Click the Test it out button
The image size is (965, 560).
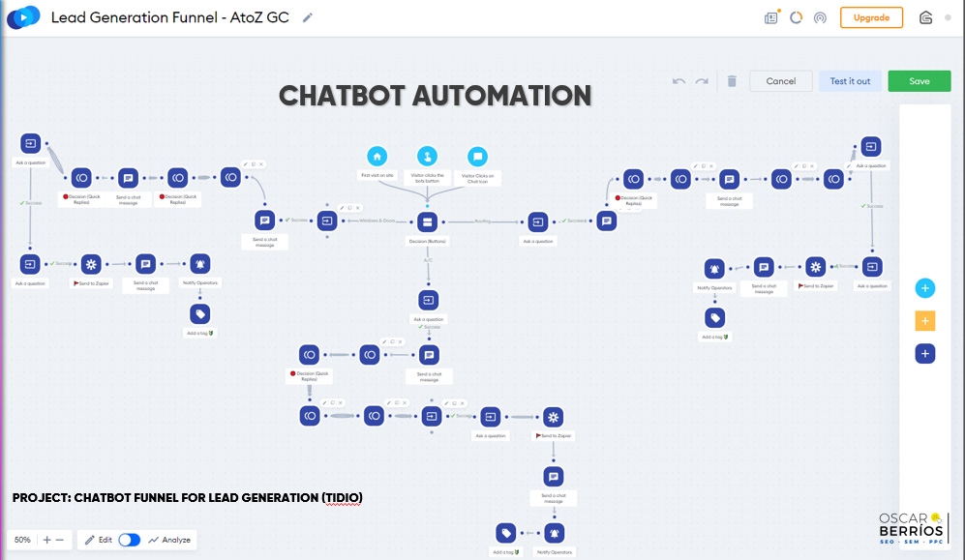tap(850, 81)
